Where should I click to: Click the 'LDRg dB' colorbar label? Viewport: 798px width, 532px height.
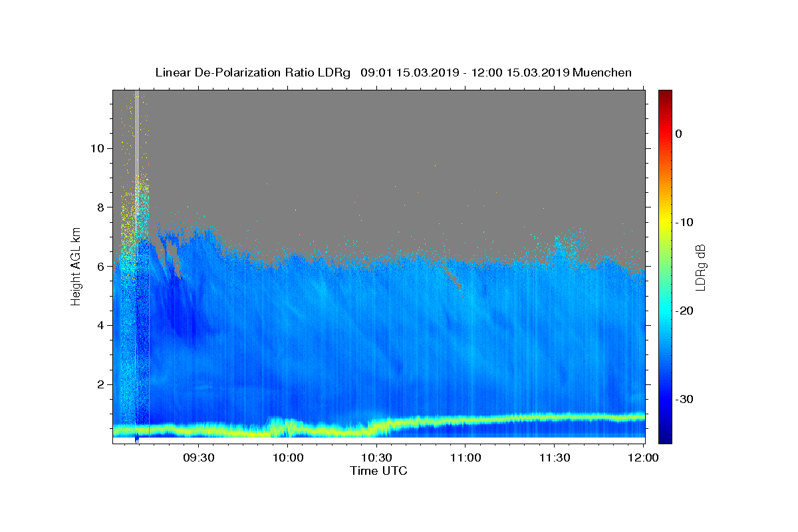click(700, 267)
